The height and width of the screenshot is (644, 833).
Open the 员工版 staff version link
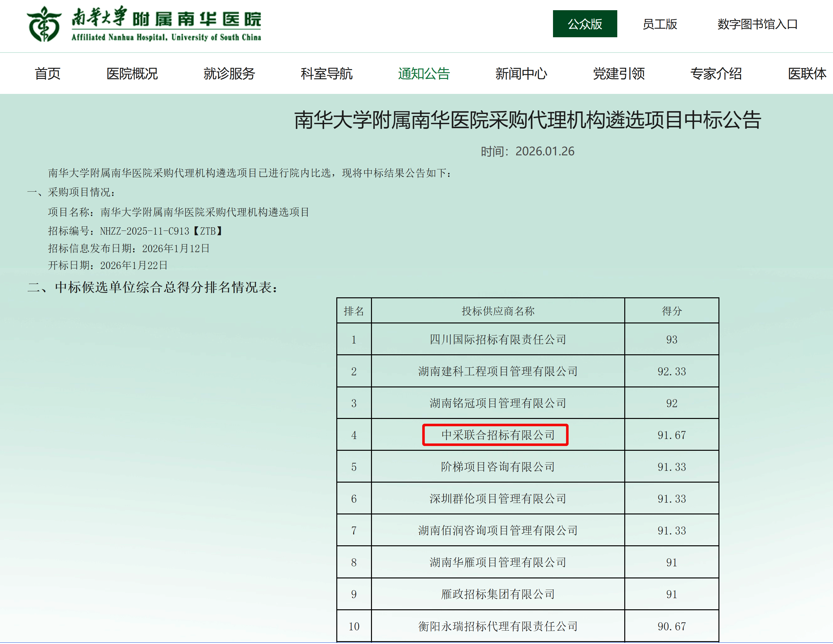(660, 24)
